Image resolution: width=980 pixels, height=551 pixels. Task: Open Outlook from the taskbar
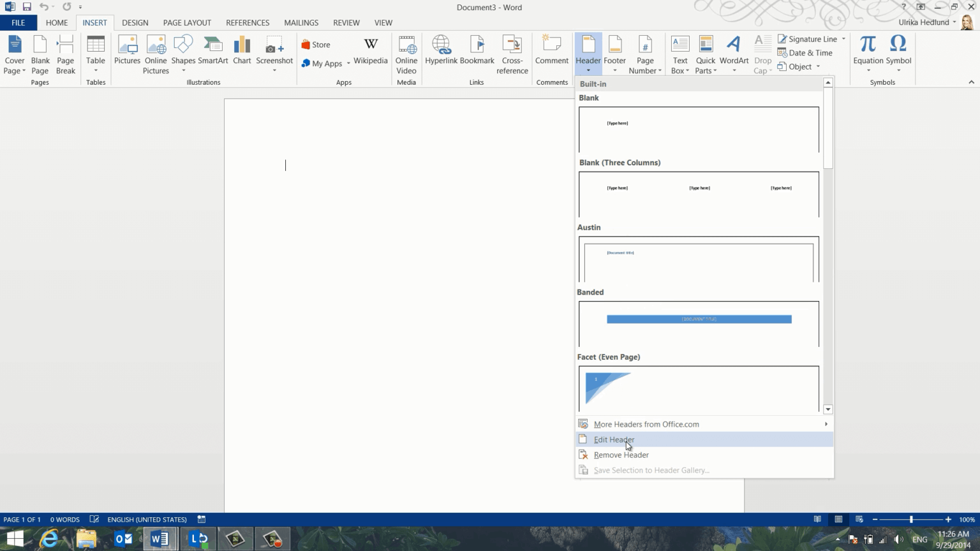pyautogui.click(x=123, y=539)
